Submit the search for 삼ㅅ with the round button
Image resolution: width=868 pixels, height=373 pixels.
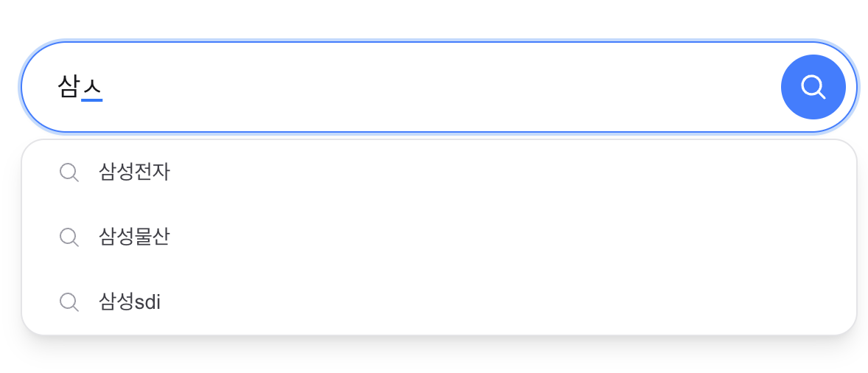click(x=813, y=87)
